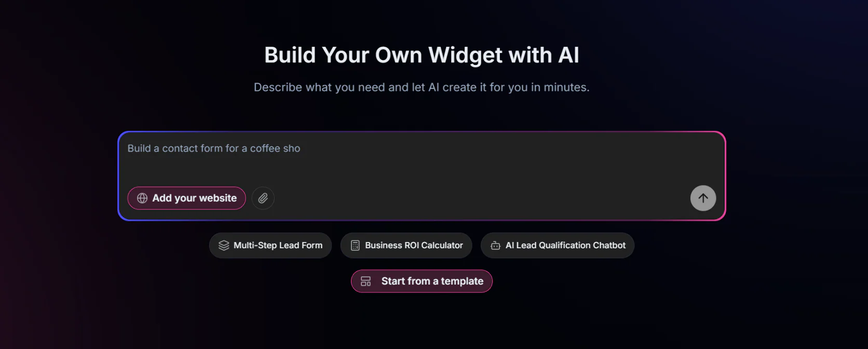
Task: Pick the AI Lead Qualification Chatbot suggestion
Action: [x=557, y=245]
